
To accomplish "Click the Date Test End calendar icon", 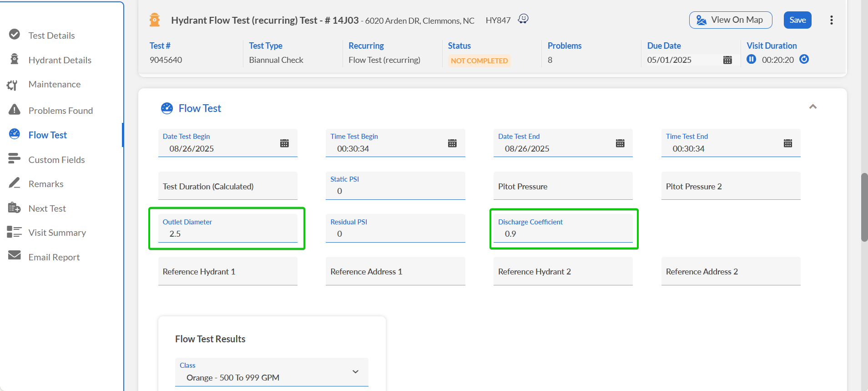I will coord(620,143).
